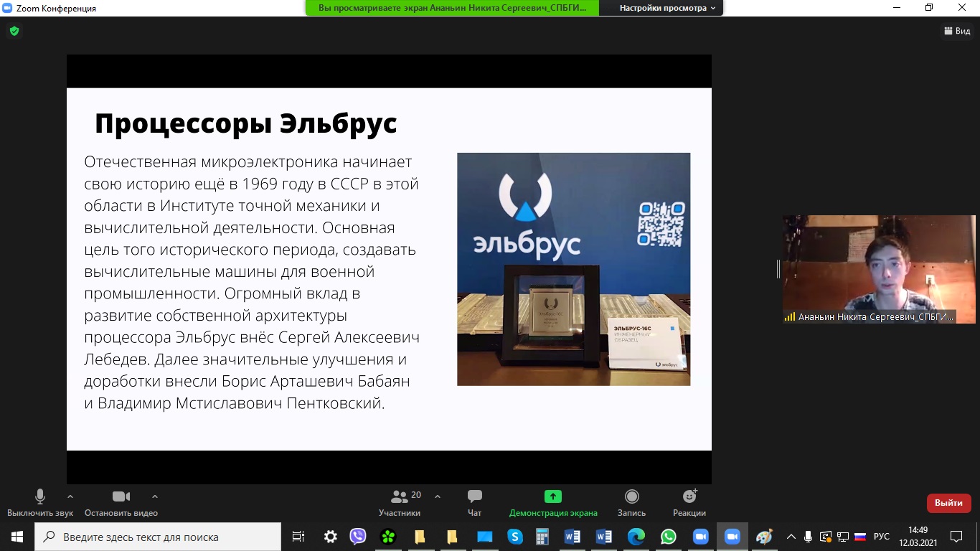980x551 pixels.
Task: Click the connection signal bars on the video tile
Action: pyautogui.click(x=790, y=316)
